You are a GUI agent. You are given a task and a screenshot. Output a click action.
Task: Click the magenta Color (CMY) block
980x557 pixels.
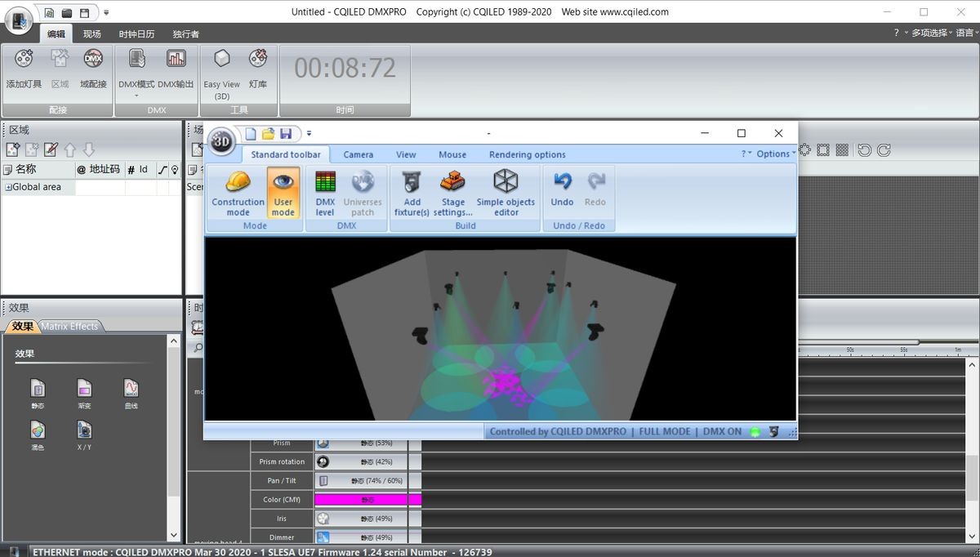point(367,499)
